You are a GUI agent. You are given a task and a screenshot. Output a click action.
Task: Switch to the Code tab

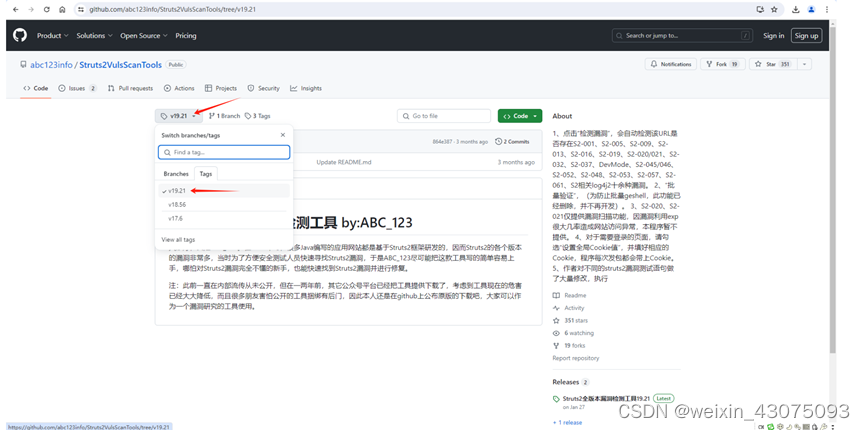point(35,88)
